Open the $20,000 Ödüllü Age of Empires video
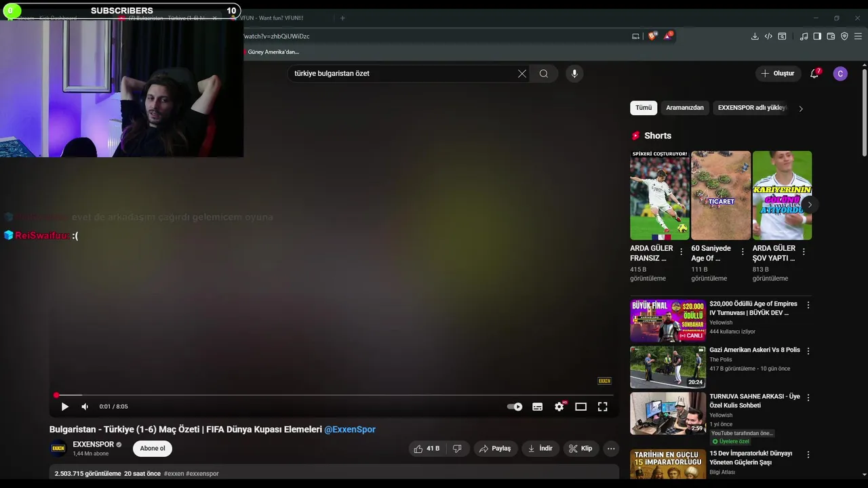868x488 pixels. (x=668, y=321)
